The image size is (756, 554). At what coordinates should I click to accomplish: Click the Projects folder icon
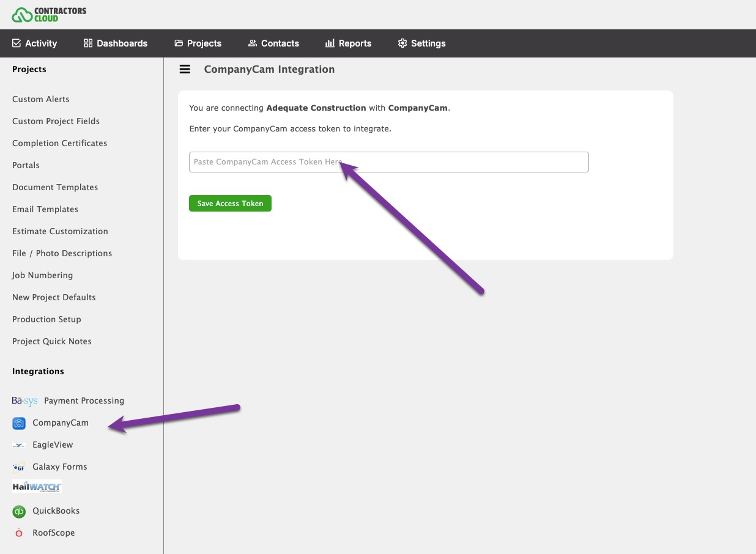tap(179, 43)
